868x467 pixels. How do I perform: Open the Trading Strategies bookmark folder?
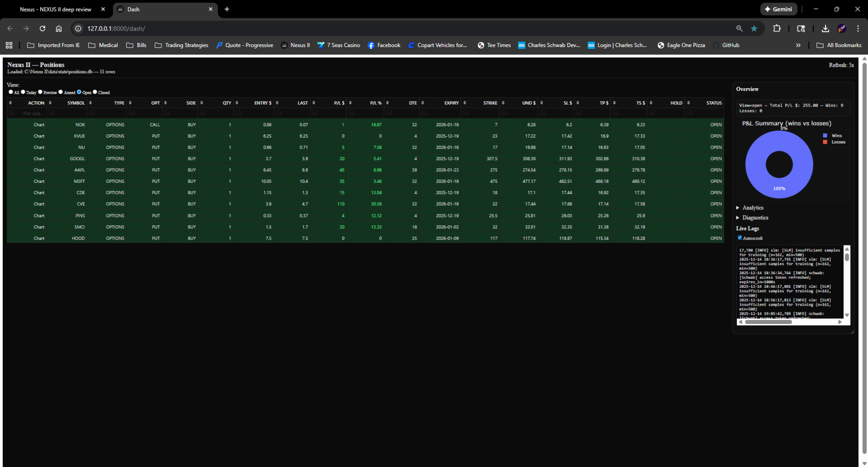(182, 45)
